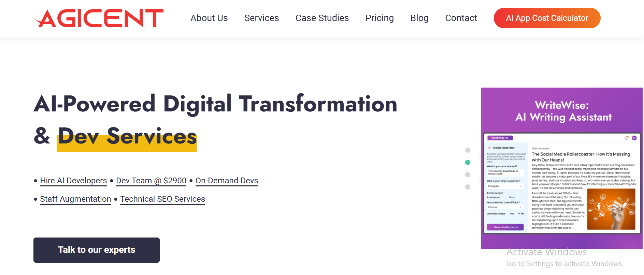
Task: Open the Pricing page
Action: [379, 18]
